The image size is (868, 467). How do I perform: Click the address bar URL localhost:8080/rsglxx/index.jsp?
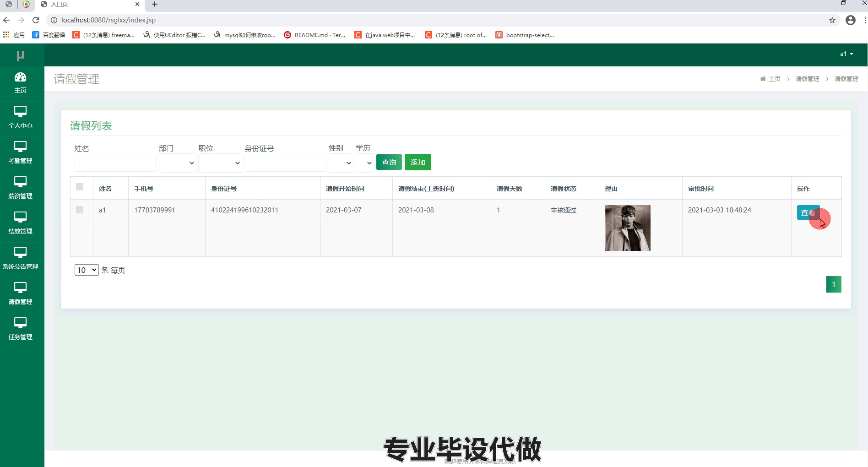point(108,20)
